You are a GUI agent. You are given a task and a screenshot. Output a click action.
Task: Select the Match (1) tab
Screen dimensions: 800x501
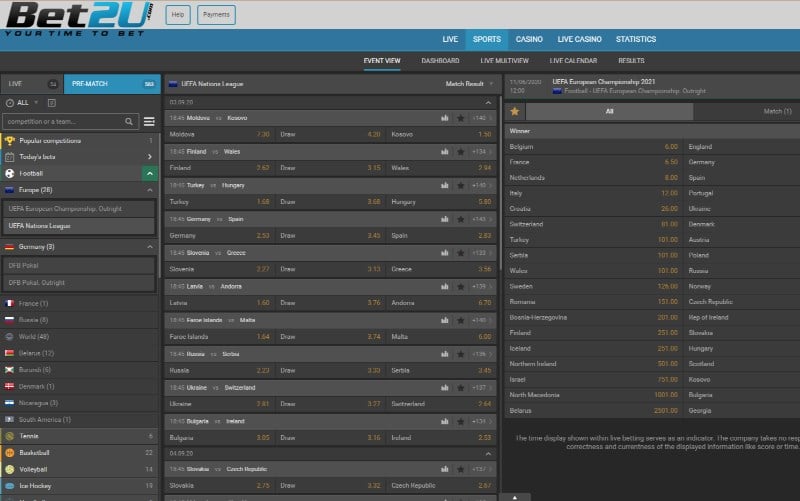tap(777, 111)
